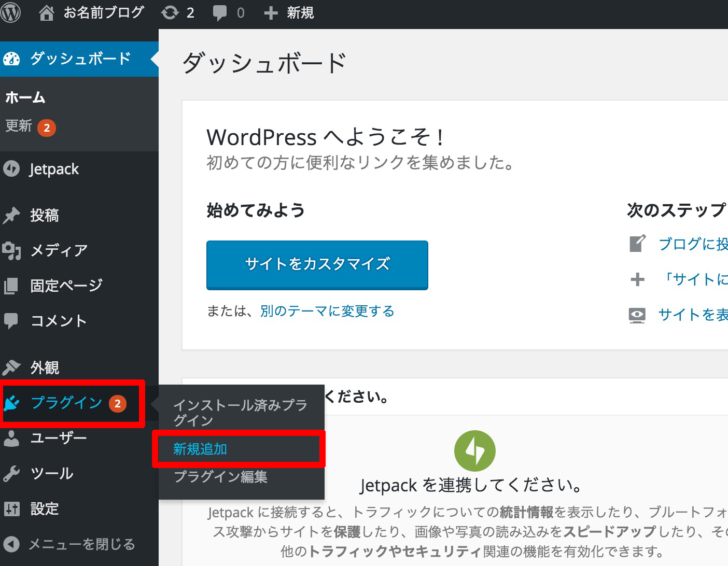Click the collapse arrow icon for メニューを閉じる

click(11, 544)
